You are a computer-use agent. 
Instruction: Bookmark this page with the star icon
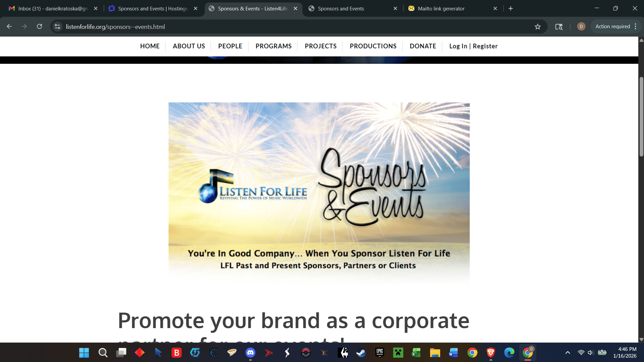click(x=538, y=27)
